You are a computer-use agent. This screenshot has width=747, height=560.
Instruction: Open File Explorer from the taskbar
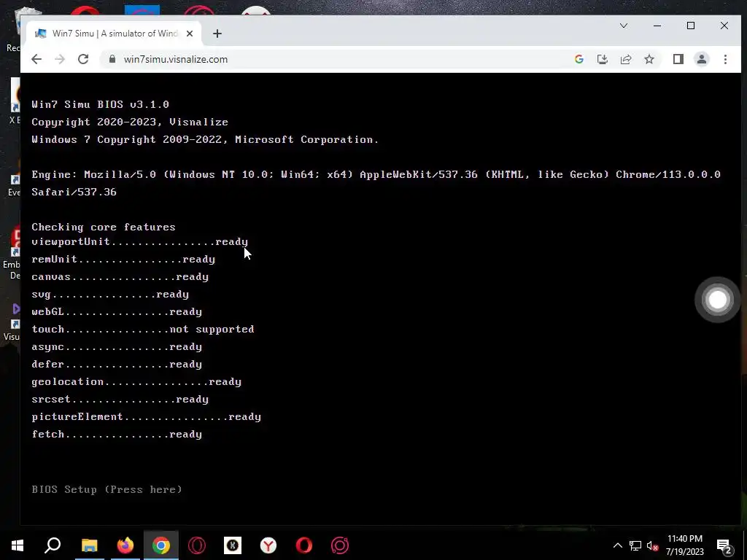pos(89,545)
